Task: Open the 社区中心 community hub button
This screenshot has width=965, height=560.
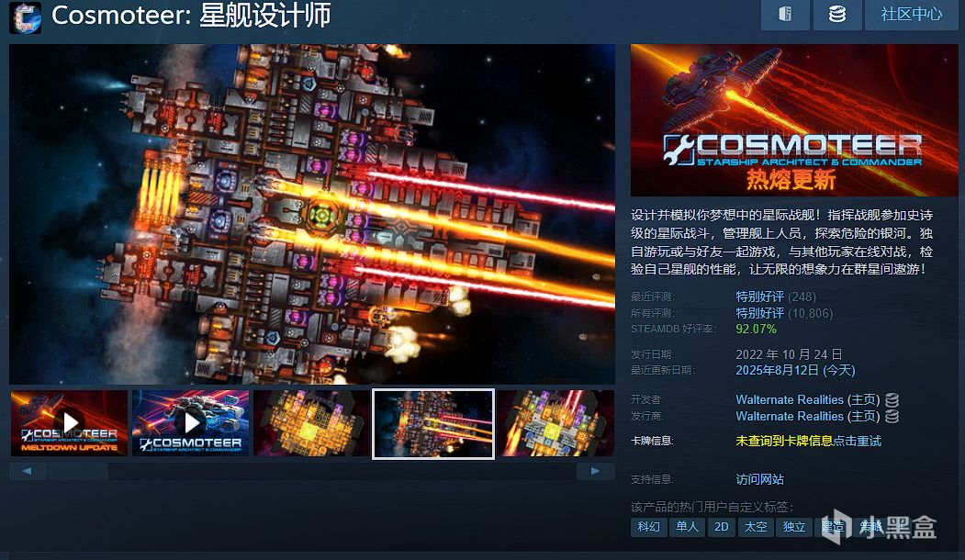Action: [x=912, y=14]
